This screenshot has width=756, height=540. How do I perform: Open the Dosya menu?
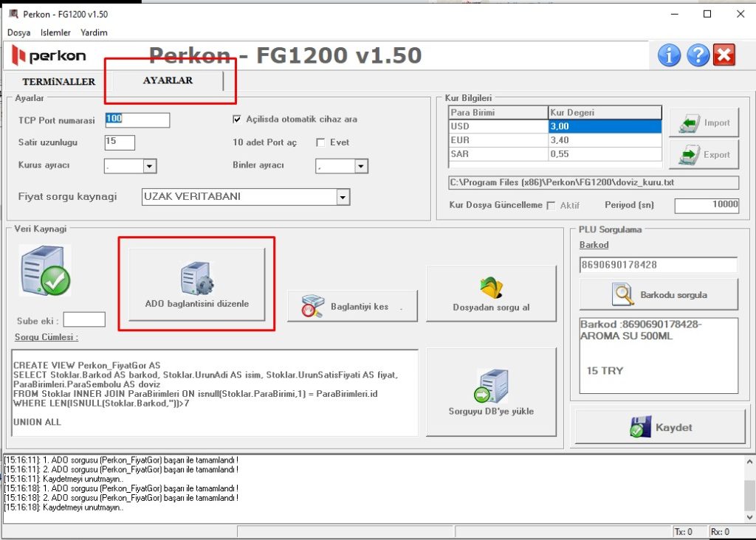18,32
